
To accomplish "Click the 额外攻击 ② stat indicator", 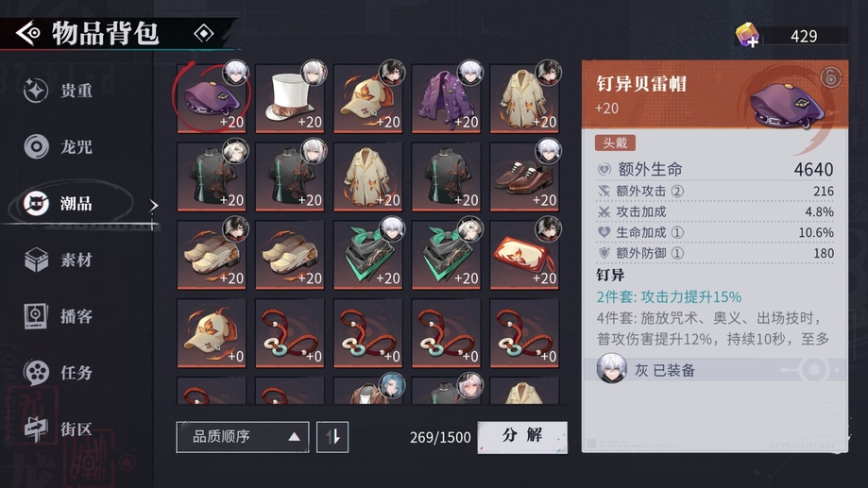I will (x=677, y=191).
